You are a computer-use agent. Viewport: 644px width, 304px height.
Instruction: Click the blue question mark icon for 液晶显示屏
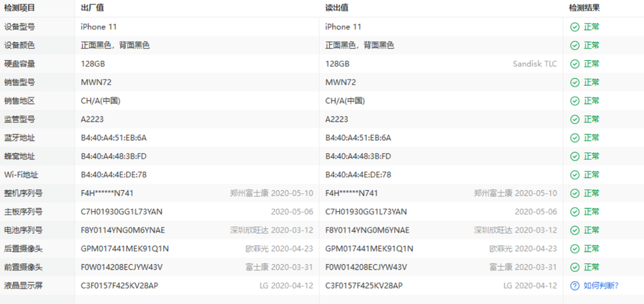pyautogui.click(x=575, y=286)
